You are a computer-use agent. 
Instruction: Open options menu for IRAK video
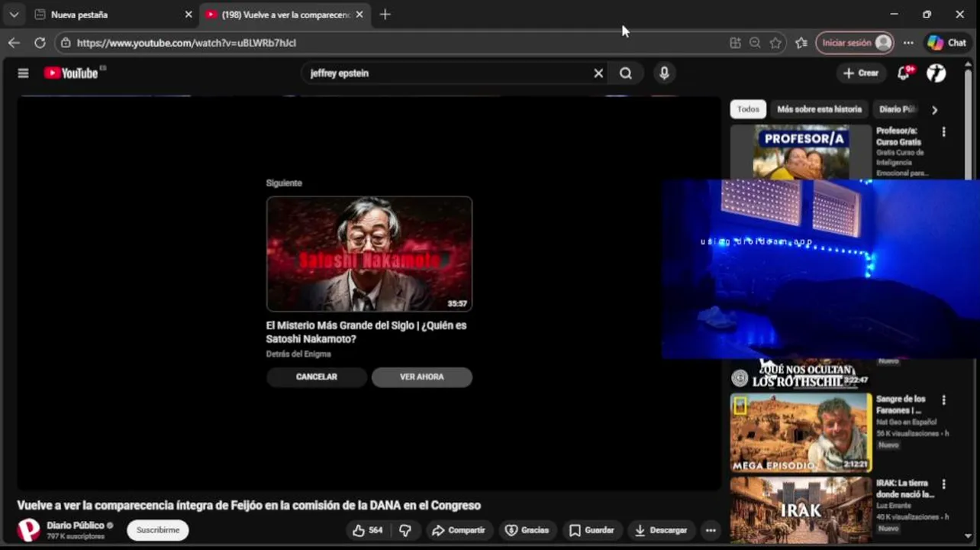[x=943, y=484]
